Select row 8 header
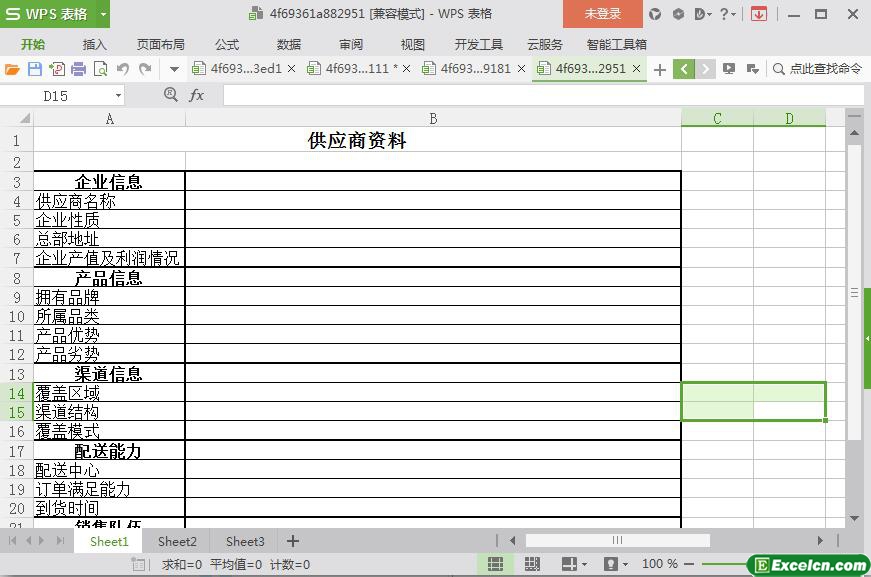 click(17, 278)
